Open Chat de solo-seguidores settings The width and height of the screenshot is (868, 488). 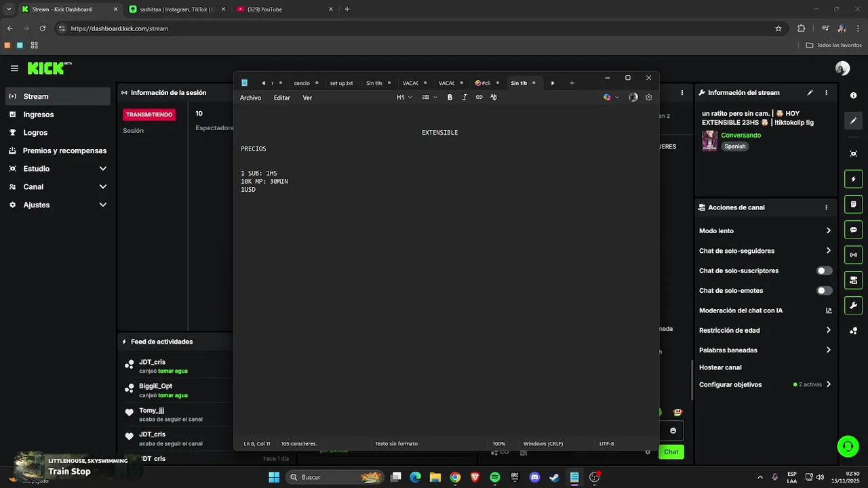click(x=766, y=251)
